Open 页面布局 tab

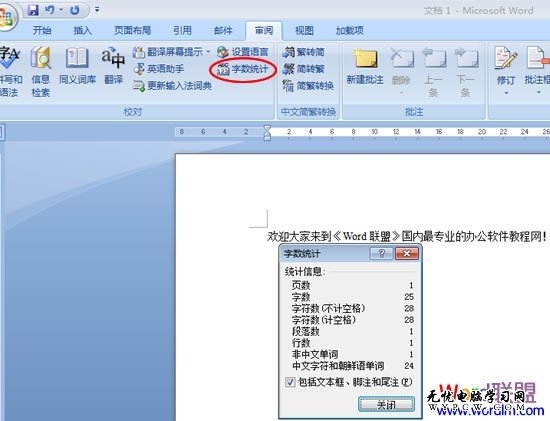tap(133, 31)
